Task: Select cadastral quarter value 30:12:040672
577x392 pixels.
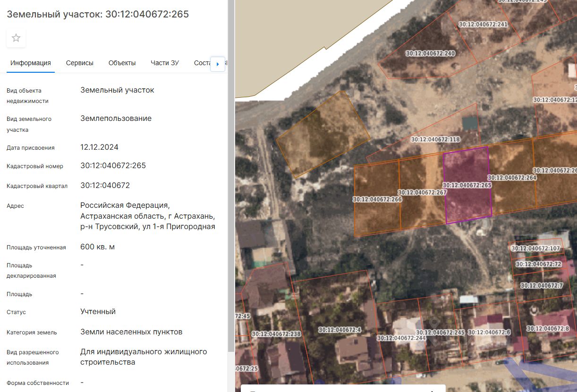Action: (x=105, y=185)
